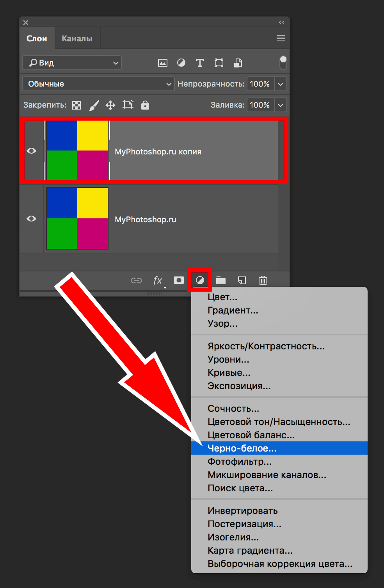Collapse the panel with double arrows
Viewport: 384px width, 588px height.
[x=282, y=22]
